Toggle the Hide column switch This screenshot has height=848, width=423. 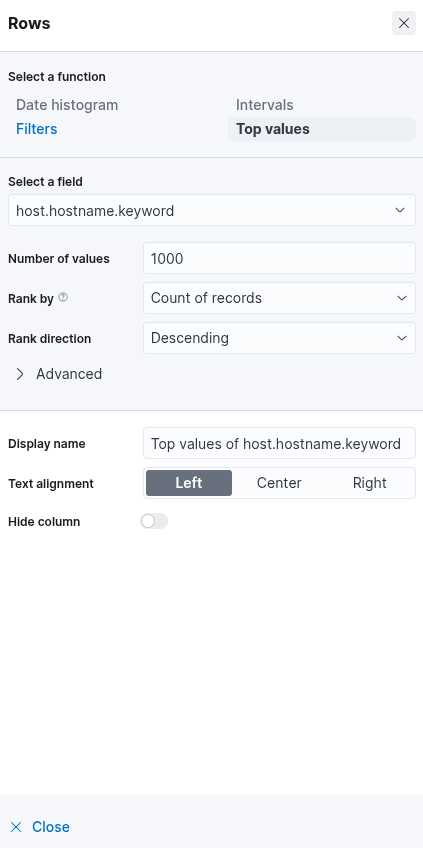pos(154,521)
